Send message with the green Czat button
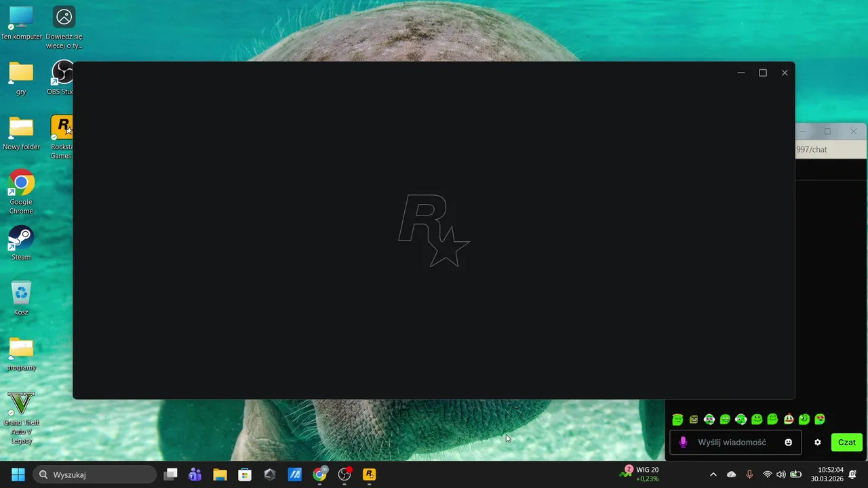Image resolution: width=868 pixels, height=488 pixels. [847, 443]
